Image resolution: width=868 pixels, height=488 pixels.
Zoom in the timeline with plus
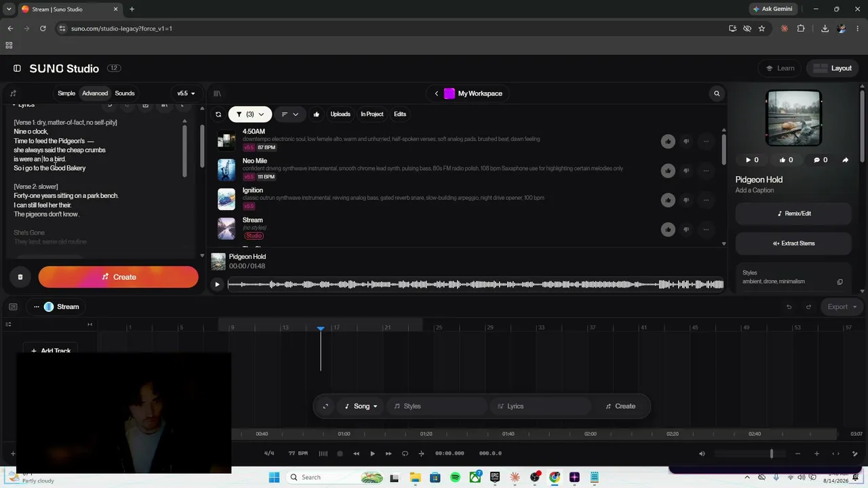click(x=816, y=453)
